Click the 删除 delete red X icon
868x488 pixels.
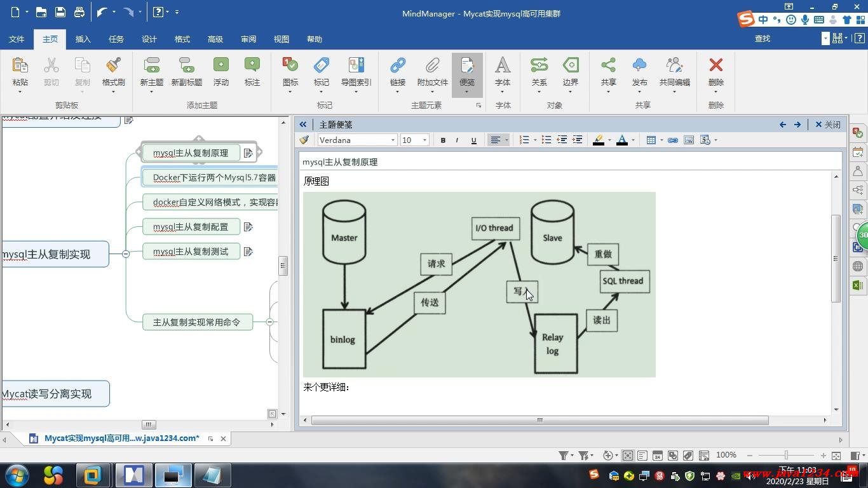[716, 66]
